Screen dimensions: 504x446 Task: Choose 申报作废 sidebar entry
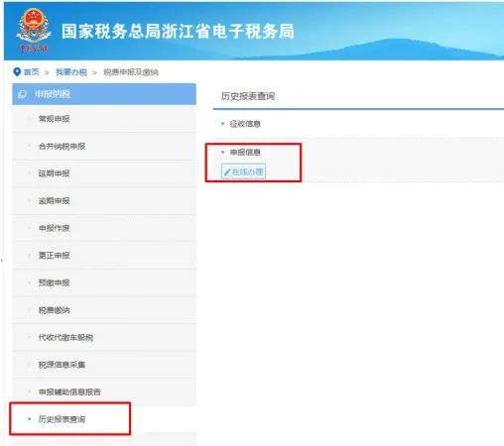tap(104, 228)
